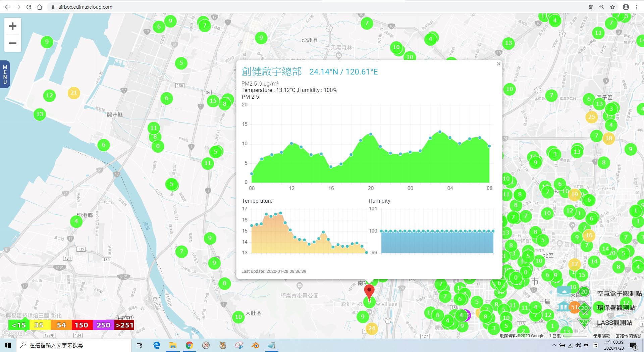The image size is (644, 352).
Task: Toggle LASS觀測站 triangle layer icon
Action: click(x=584, y=322)
